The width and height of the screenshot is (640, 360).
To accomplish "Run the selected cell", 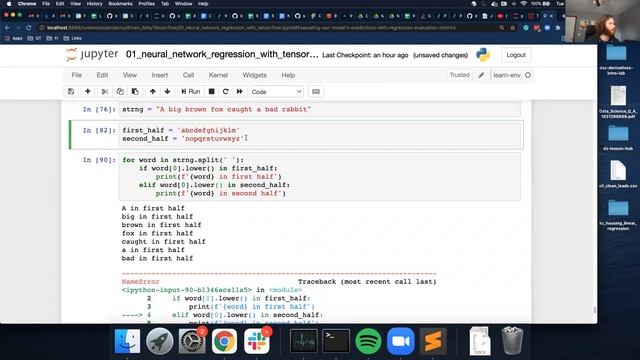I will coord(191,91).
